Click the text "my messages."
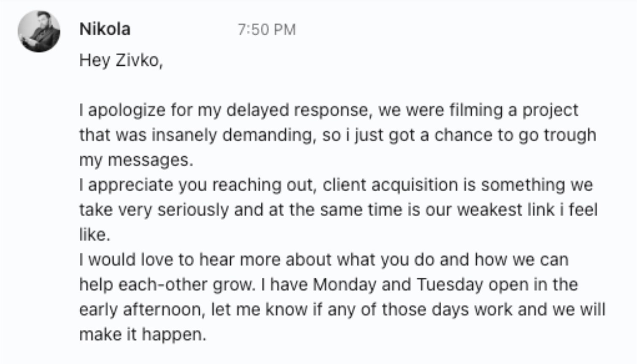Screen dimensions: 637x364 (136, 160)
